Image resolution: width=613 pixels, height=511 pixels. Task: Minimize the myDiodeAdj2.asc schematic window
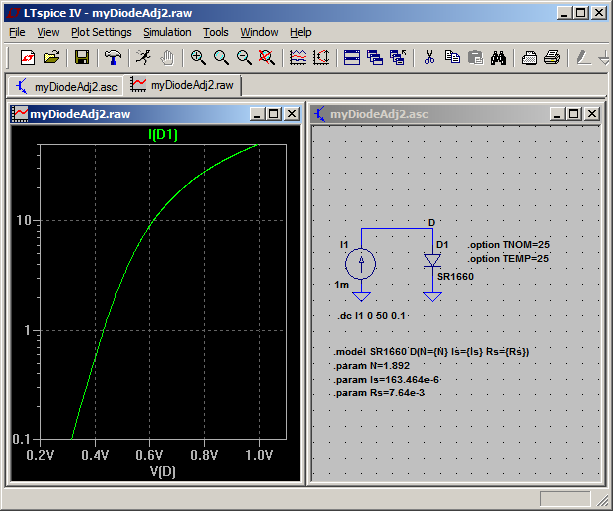(x=557, y=114)
